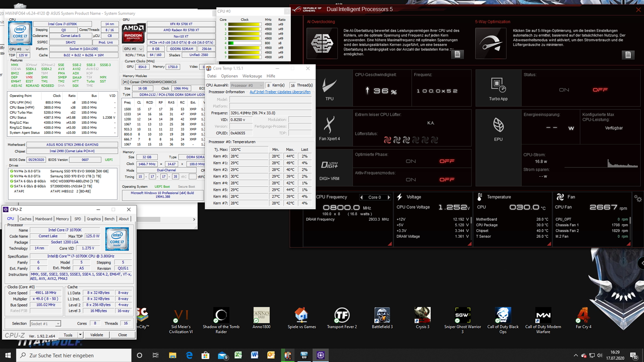The height and width of the screenshot is (362, 644).
Task: Open the TPU icon in Dual Intelligent Processors
Action: (329, 85)
